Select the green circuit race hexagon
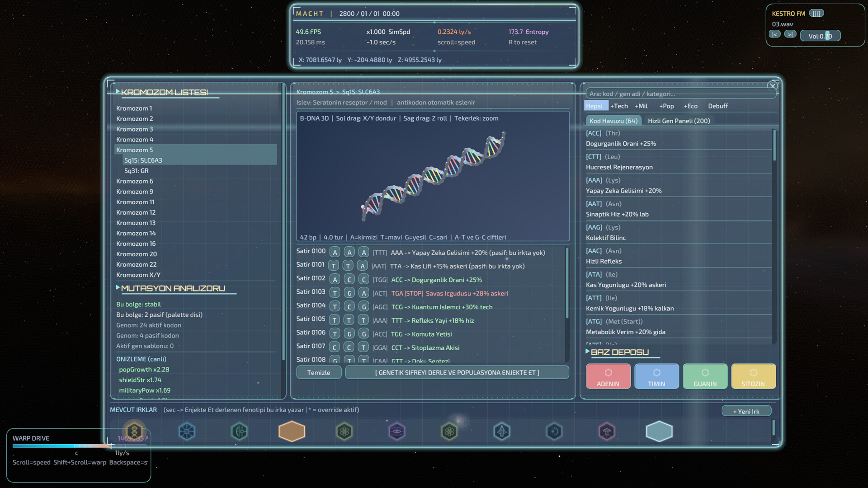Screen dimensions: 868x488 tap(240, 432)
